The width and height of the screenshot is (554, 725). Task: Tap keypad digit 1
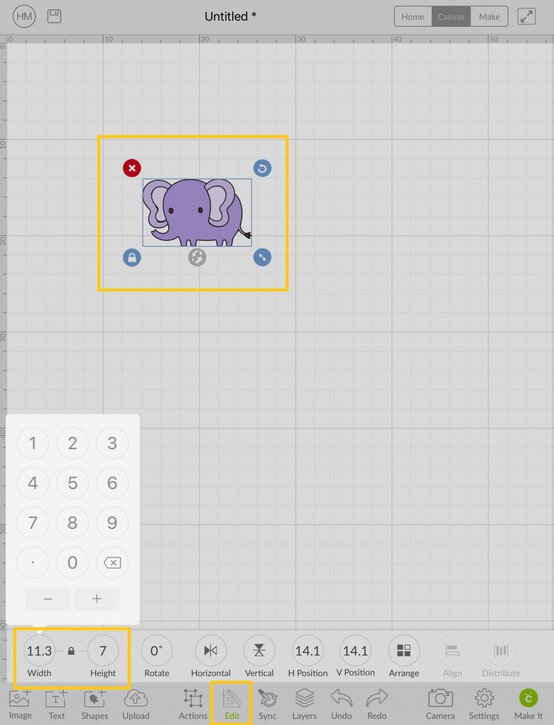click(32, 443)
